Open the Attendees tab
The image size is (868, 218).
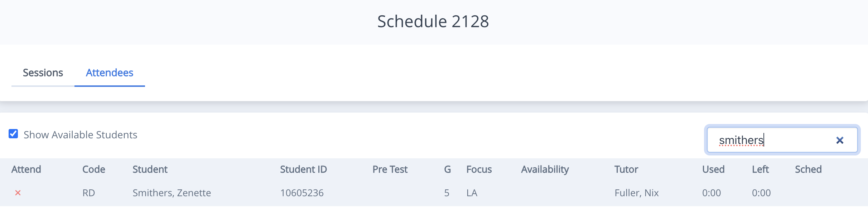[109, 73]
